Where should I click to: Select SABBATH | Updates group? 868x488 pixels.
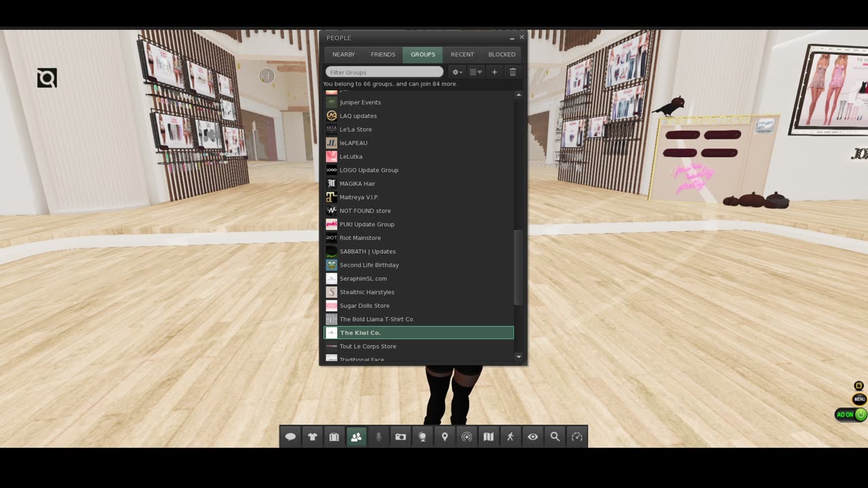pyautogui.click(x=418, y=251)
